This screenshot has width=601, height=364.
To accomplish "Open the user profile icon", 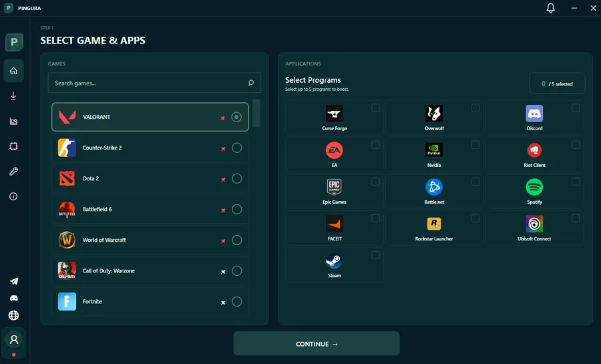I will 14,340.
